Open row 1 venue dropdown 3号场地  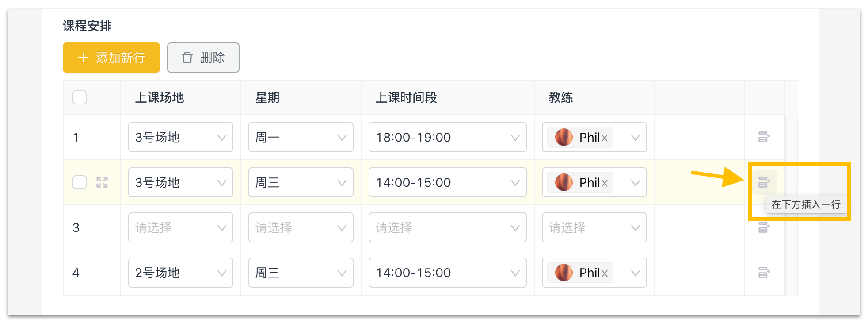180,137
